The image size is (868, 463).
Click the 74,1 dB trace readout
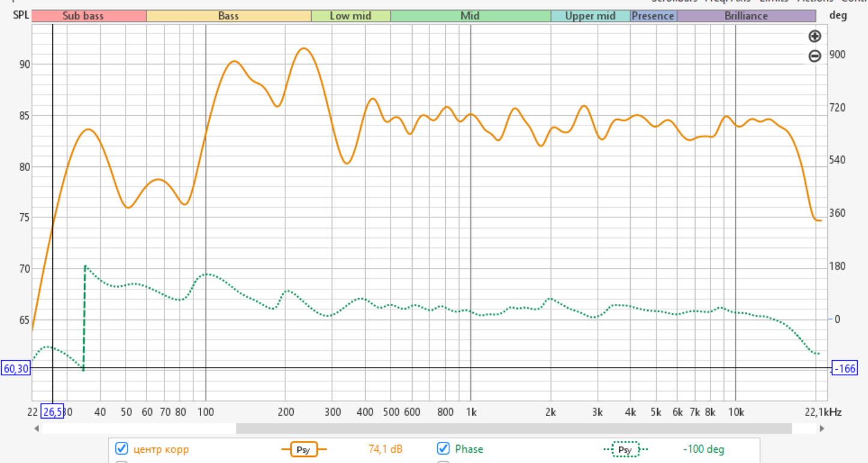click(385, 449)
